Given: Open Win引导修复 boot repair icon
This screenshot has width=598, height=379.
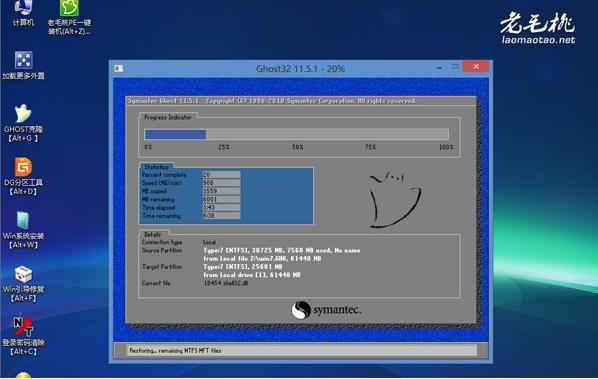Looking at the screenshot, I should tap(23, 283).
